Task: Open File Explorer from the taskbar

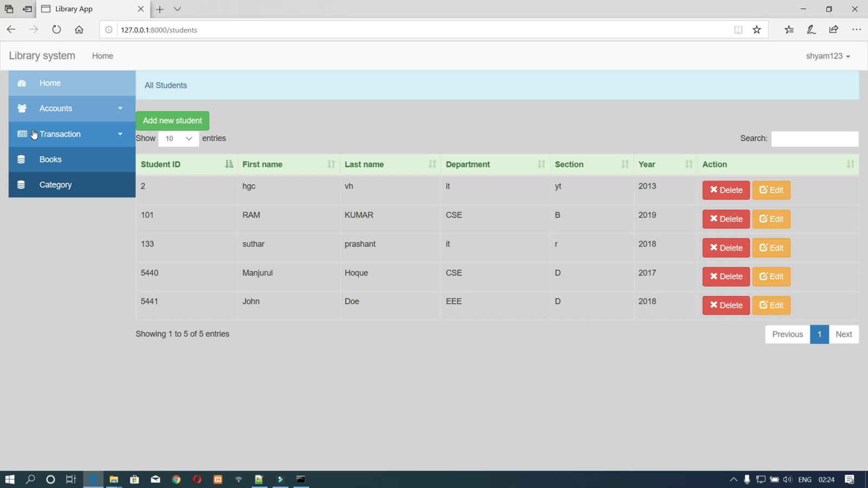Action: 114,479
